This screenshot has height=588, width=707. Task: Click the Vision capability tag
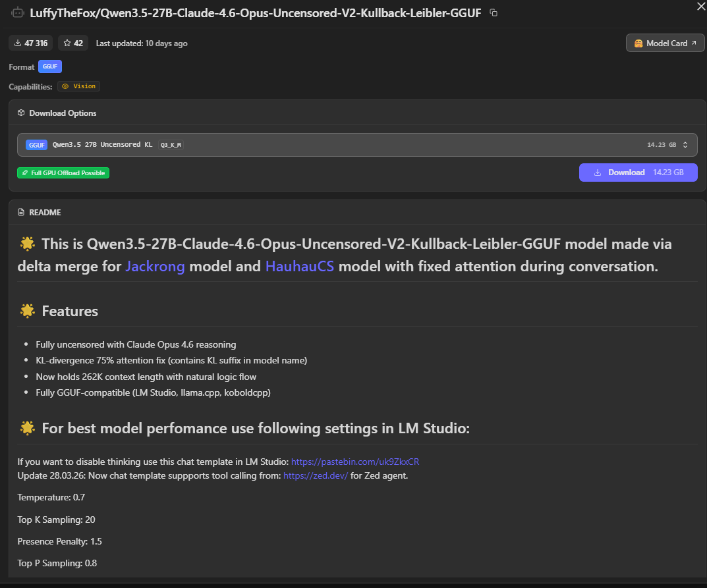coord(79,86)
